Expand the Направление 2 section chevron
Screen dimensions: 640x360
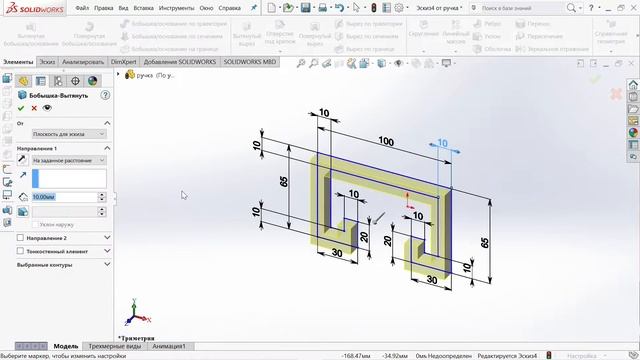[107, 238]
